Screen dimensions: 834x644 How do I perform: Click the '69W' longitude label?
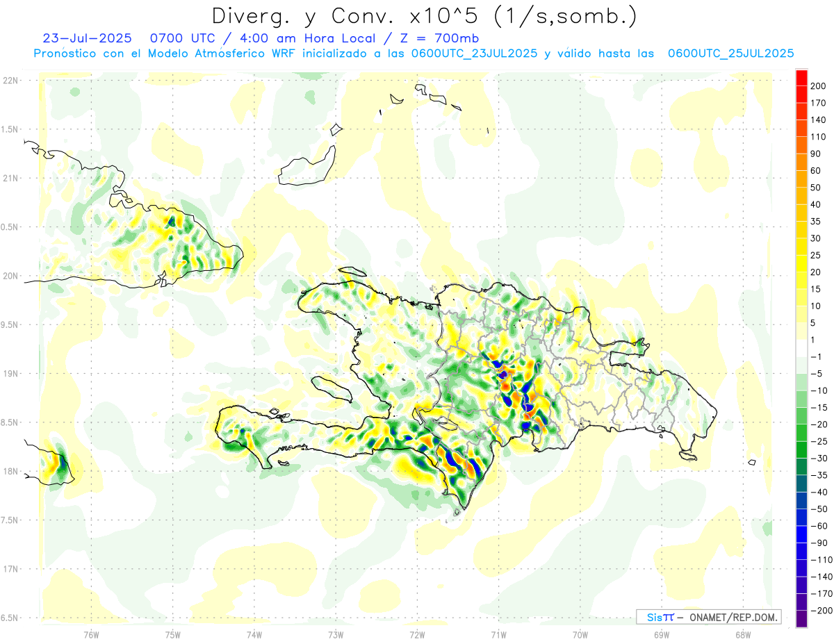coord(662,635)
